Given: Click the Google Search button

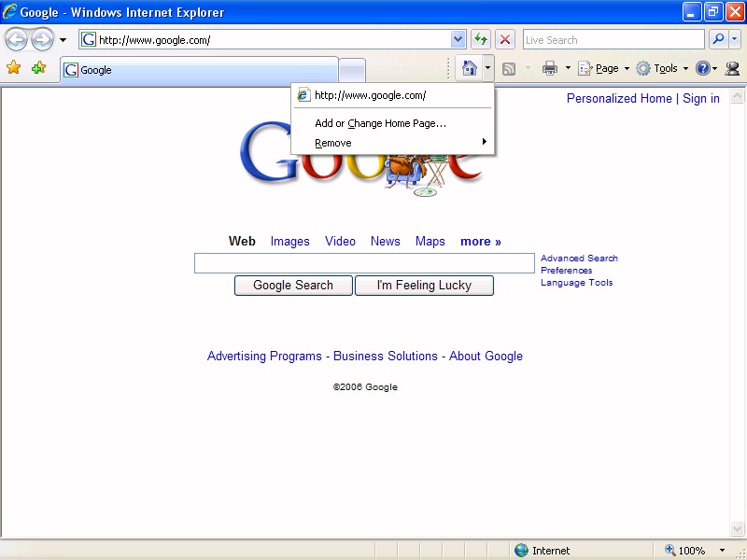Looking at the screenshot, I should tap(293, 286).
